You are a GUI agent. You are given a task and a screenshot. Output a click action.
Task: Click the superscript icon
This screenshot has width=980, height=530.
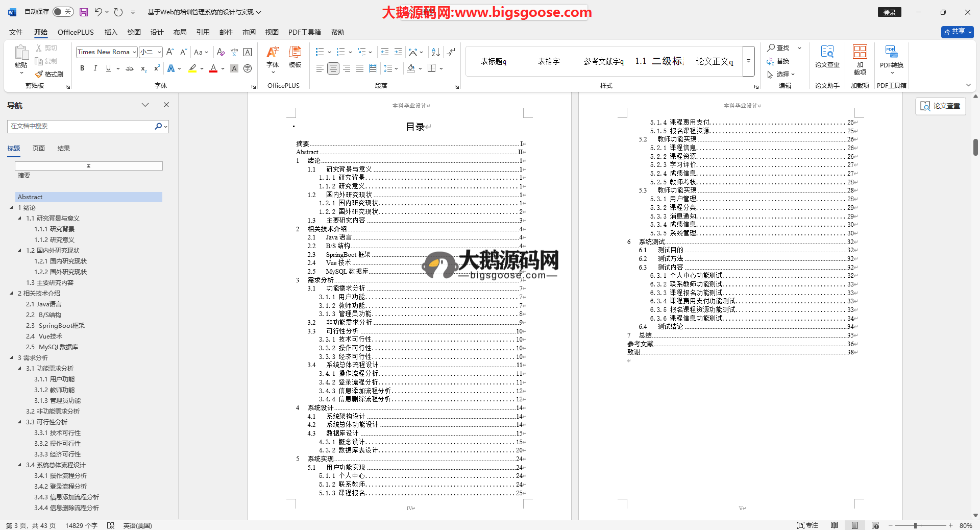157,68
